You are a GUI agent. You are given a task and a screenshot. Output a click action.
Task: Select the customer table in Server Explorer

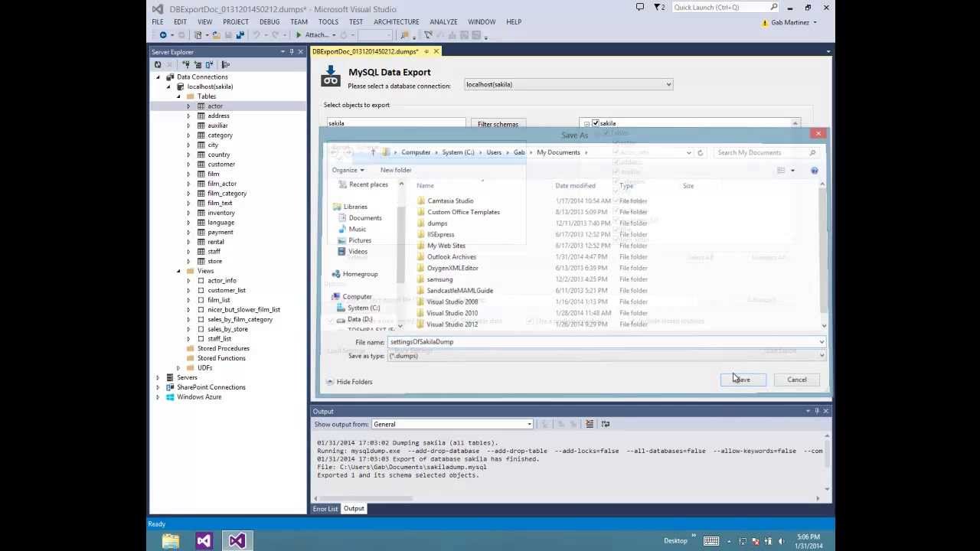221,165
